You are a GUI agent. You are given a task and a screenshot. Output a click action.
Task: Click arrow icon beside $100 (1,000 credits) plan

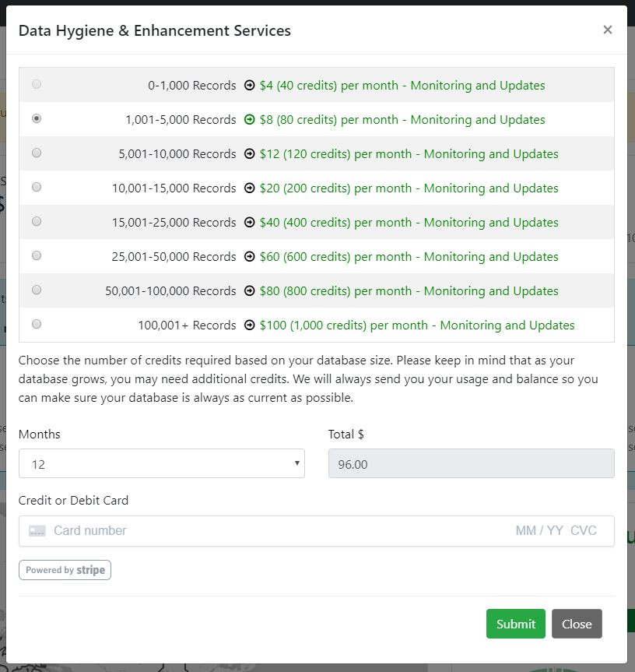pyautogui.click(x=250, y=325)
